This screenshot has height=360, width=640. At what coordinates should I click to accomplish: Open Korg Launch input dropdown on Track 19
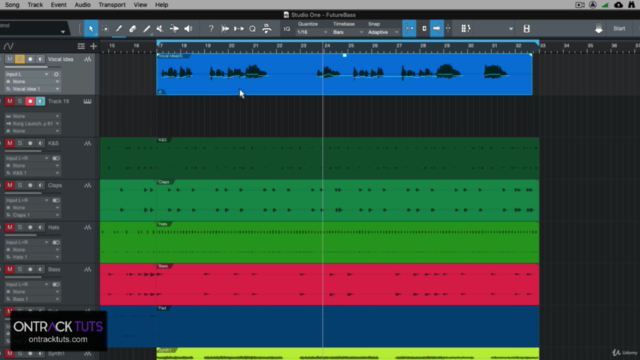tap(32, 124)
